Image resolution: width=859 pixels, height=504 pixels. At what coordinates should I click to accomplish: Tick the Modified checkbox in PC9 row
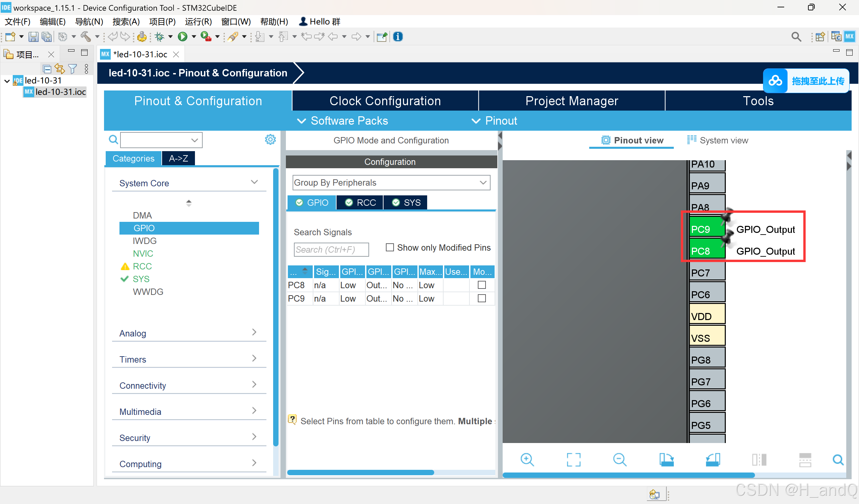coord(481,298)
